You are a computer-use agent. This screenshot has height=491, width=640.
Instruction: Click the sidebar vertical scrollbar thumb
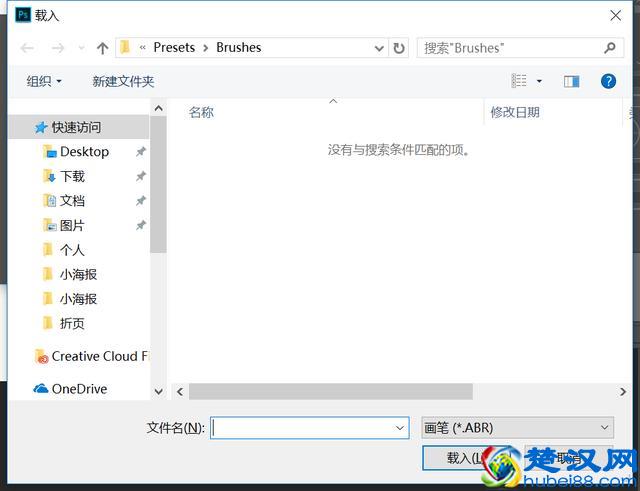click(x=158, y=185)
